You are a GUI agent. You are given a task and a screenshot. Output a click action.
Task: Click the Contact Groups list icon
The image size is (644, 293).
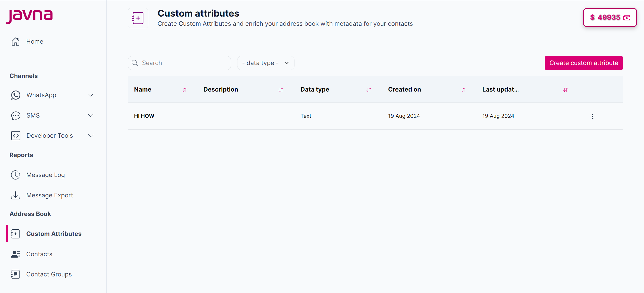(x=16, y=274)
